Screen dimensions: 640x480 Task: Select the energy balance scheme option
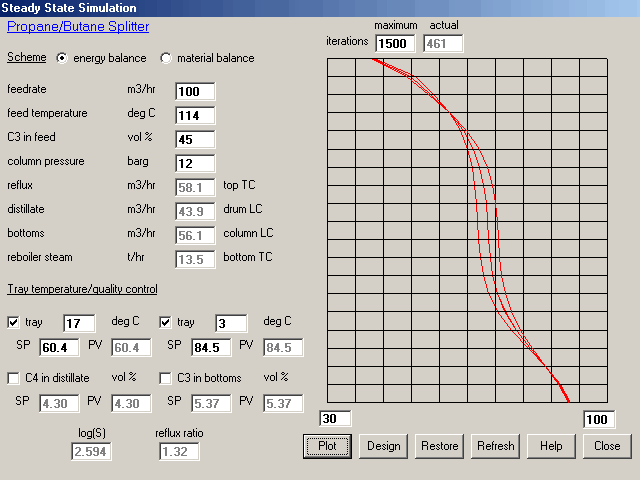[62, 58]
